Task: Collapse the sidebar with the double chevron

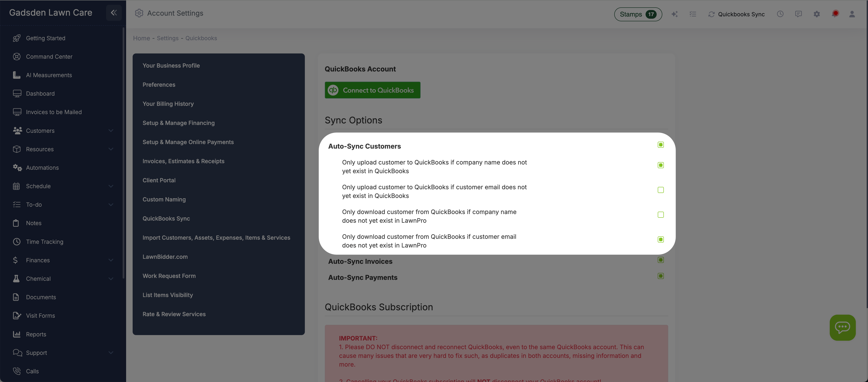Action: point(114,13)
